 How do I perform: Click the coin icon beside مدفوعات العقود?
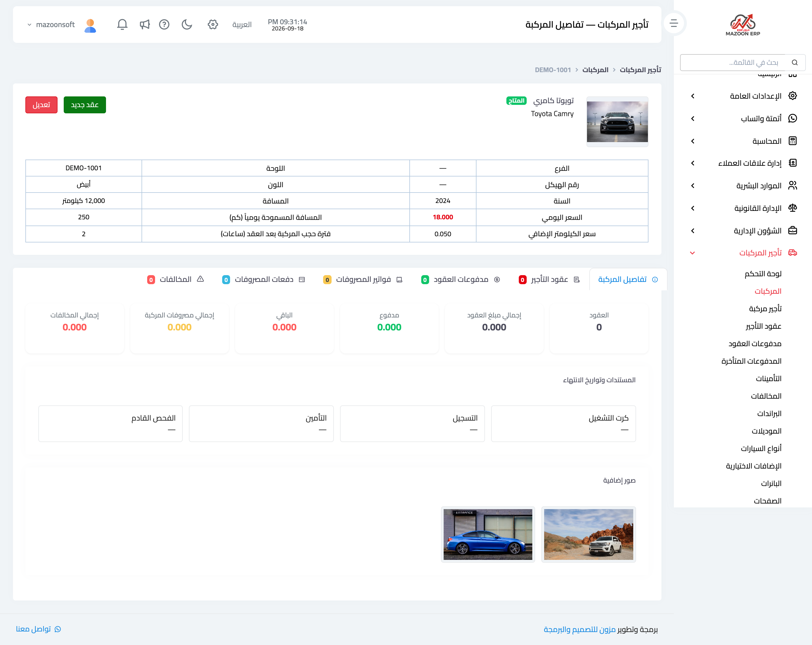pyautogui.click(x=497, y=279)
